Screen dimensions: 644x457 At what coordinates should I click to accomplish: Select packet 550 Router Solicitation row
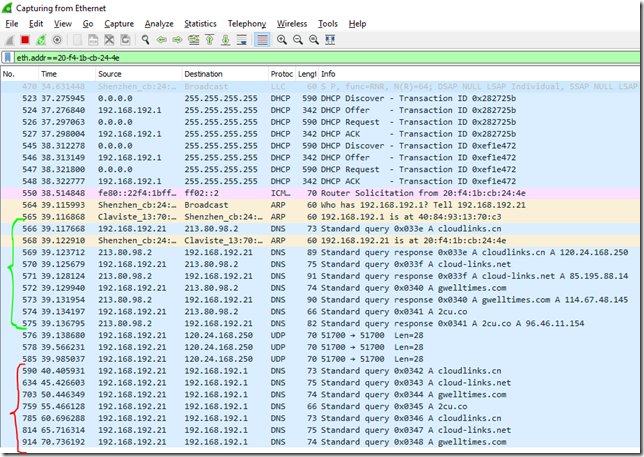(320, 193)
